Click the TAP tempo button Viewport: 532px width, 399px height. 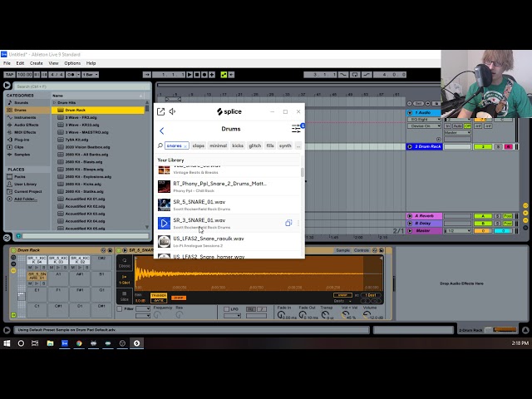pyautogui.click(x=9, y=75)
